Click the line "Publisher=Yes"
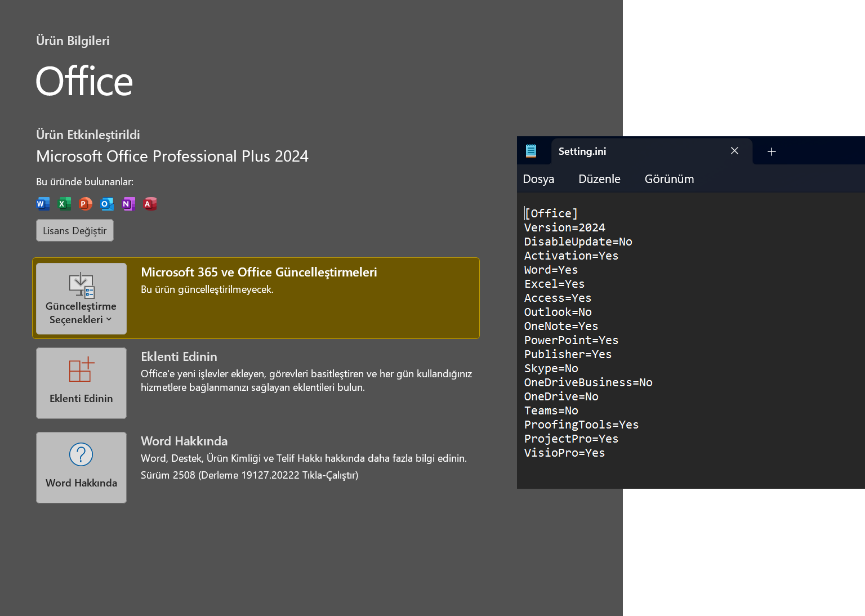 (568, 354)
